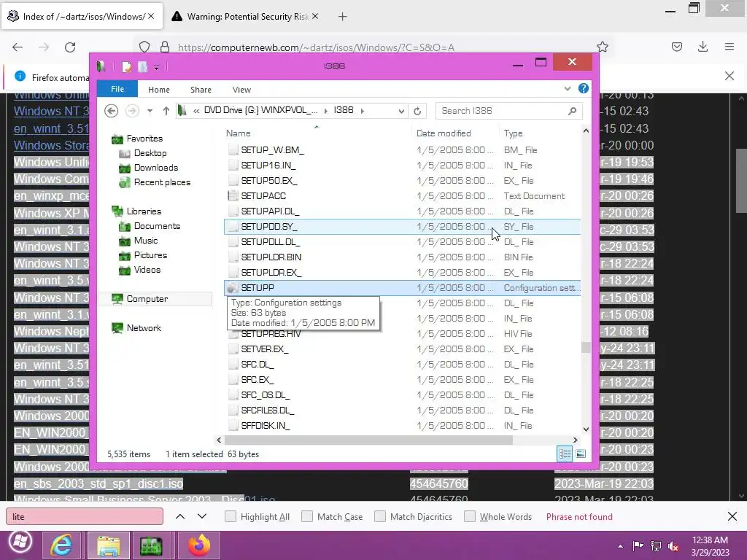Expand I386 breadcrumb arrow

click(x=362, y=111)
